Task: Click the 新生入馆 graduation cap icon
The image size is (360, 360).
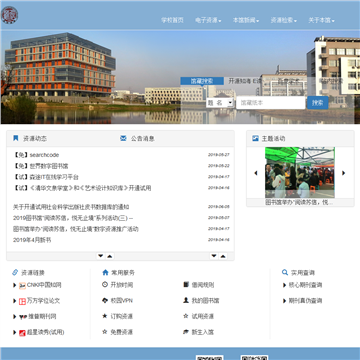Action: [186, 332]
